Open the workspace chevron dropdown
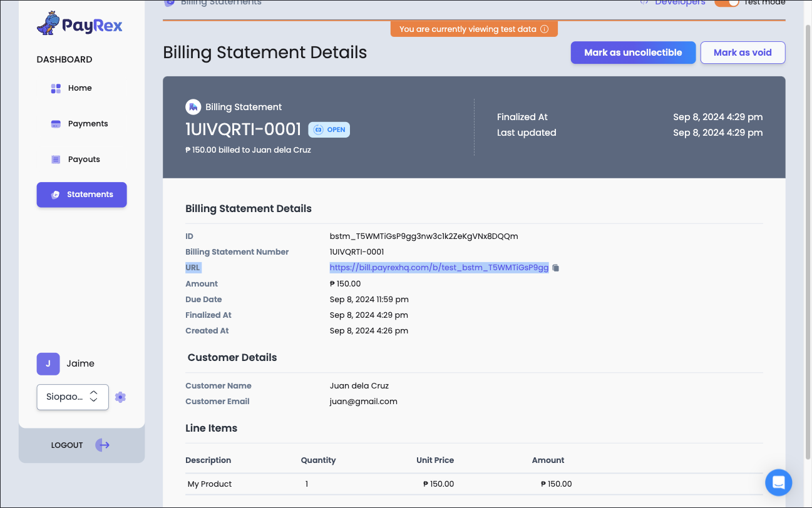Screen dimensions: 812x508 click(x=93, y=397)
